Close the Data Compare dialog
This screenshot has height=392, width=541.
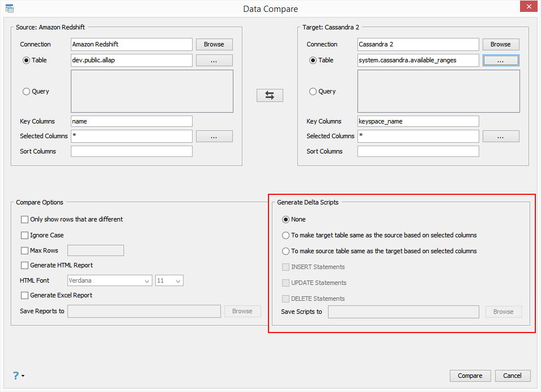527,7
